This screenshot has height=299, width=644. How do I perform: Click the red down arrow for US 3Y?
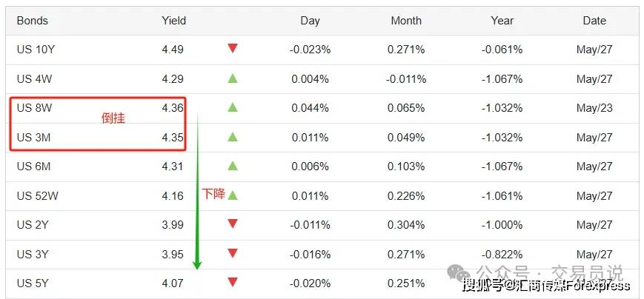233,253
